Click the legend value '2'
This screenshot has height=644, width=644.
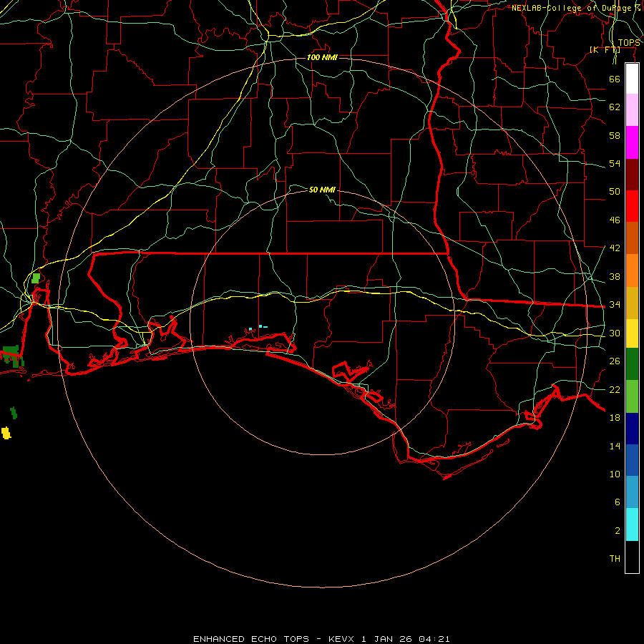tap(617, 531)
